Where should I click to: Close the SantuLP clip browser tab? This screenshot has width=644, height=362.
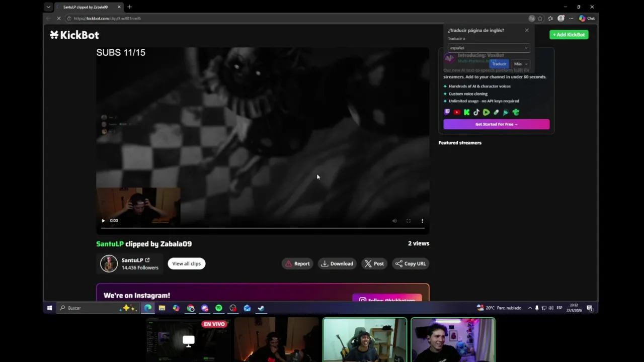click(119, 7)
